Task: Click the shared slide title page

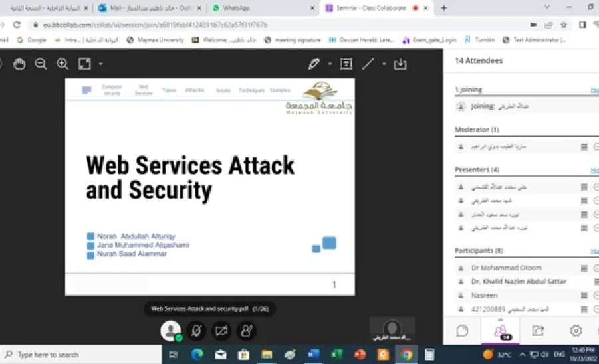Action: [x=209, y=187]
